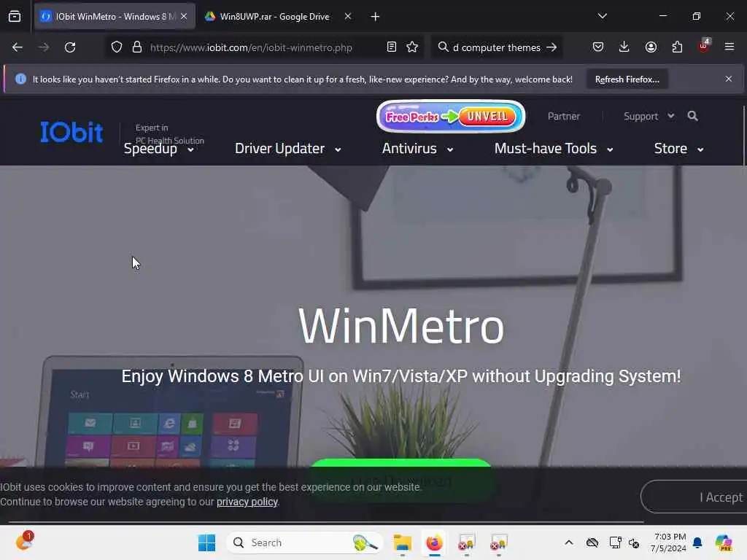
Task: Click the page vertical scrollbar
Action: tap(743, 136)
